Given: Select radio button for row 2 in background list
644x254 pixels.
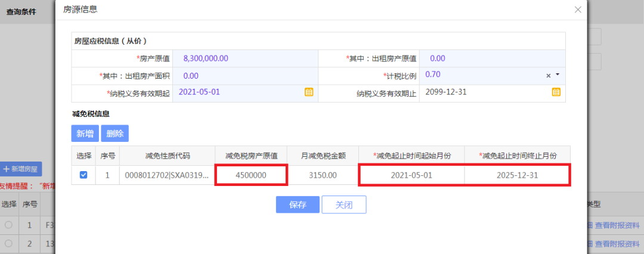Looking at the screenshot, I should (8, 244).
